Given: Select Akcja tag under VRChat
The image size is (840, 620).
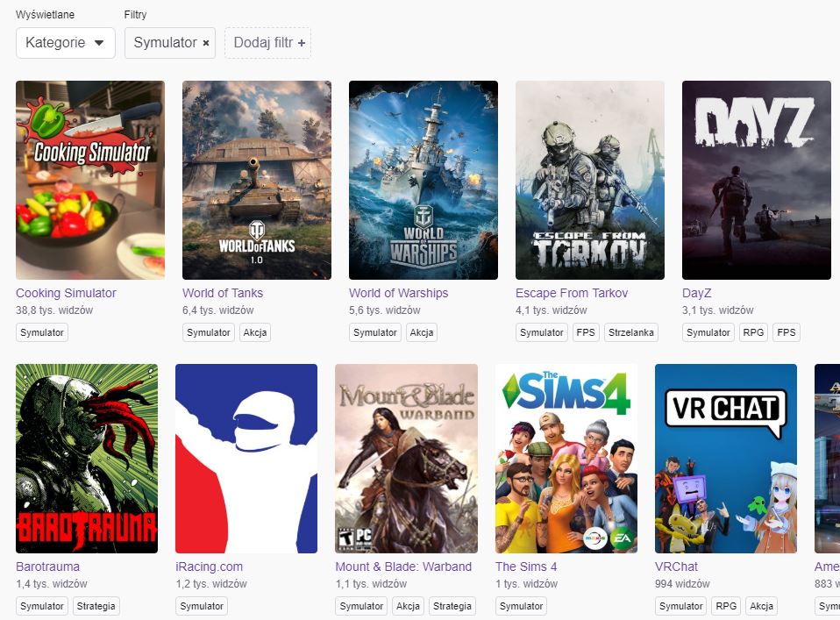Looking at the screenshot, I should pyautogui.click(x=761, y=606).
